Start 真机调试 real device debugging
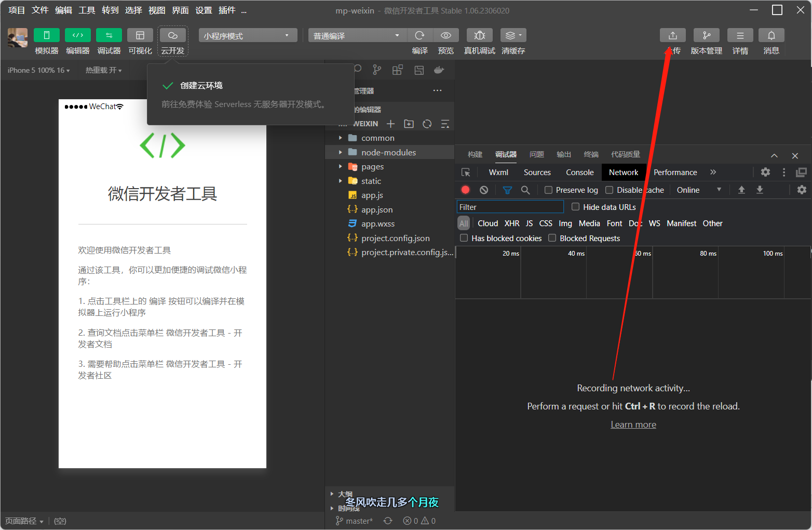The width and height of the screenshot is (812, 530). click(x=480, y=35)
